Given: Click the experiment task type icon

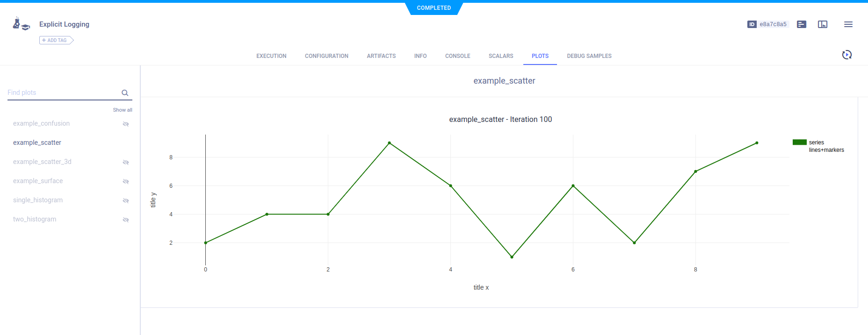Looking at the screenshot, I should click(x=21, y=24).
